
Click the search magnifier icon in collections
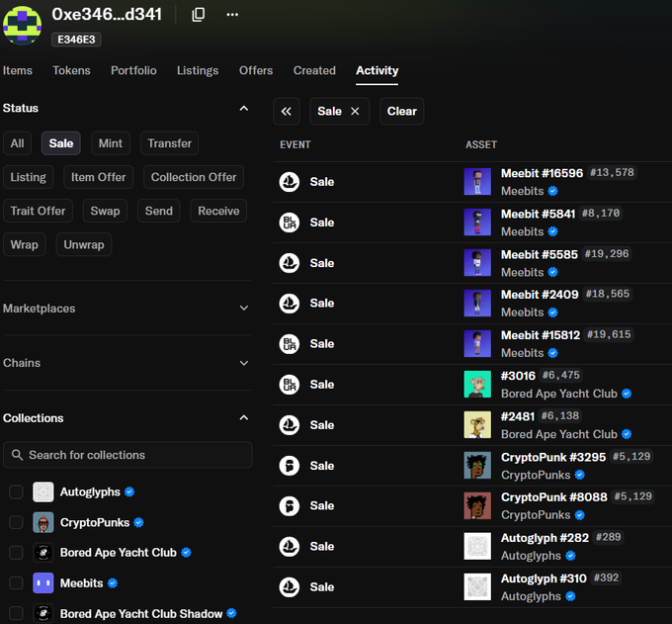pos(17,455)
